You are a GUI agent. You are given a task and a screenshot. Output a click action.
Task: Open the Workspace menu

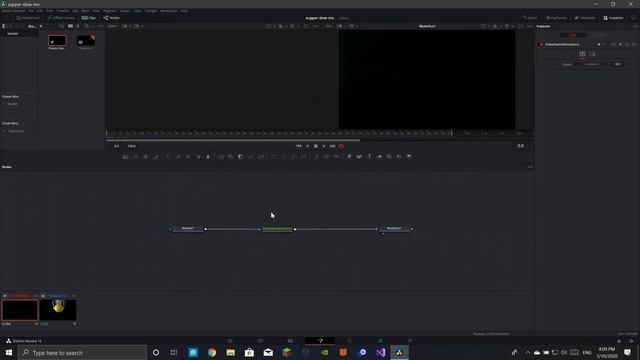click(x=169, y=11)
